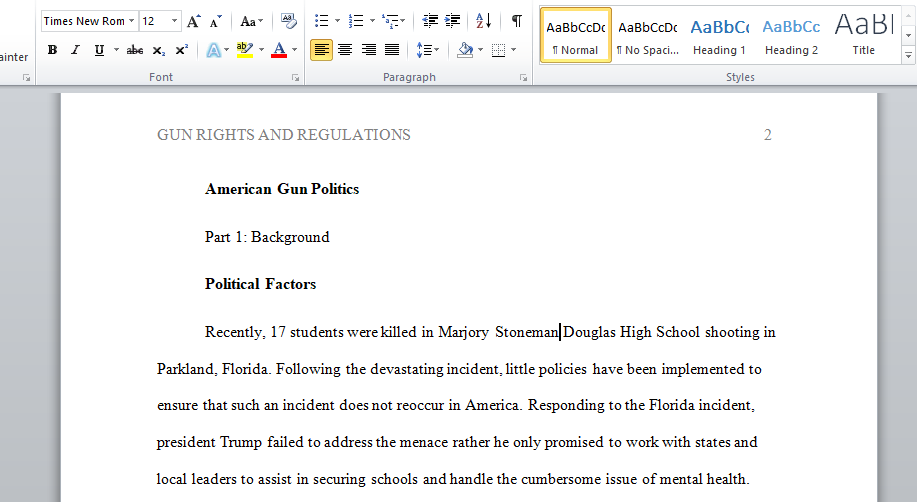Click the Grow Font icon
This screenshot has width=917, height=502.
[193, 22]
